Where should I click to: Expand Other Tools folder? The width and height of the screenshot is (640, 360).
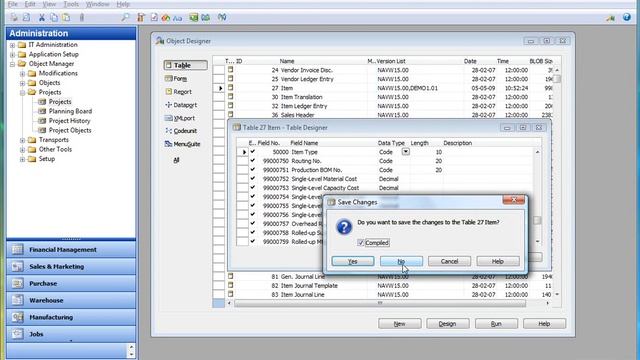22,149
